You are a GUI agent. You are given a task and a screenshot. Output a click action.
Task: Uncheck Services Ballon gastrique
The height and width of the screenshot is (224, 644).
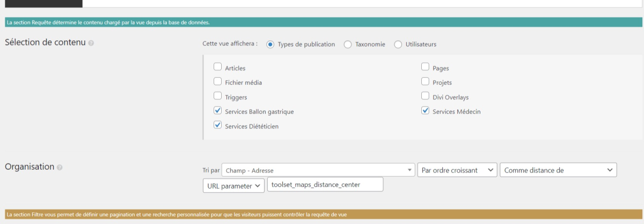217,111
